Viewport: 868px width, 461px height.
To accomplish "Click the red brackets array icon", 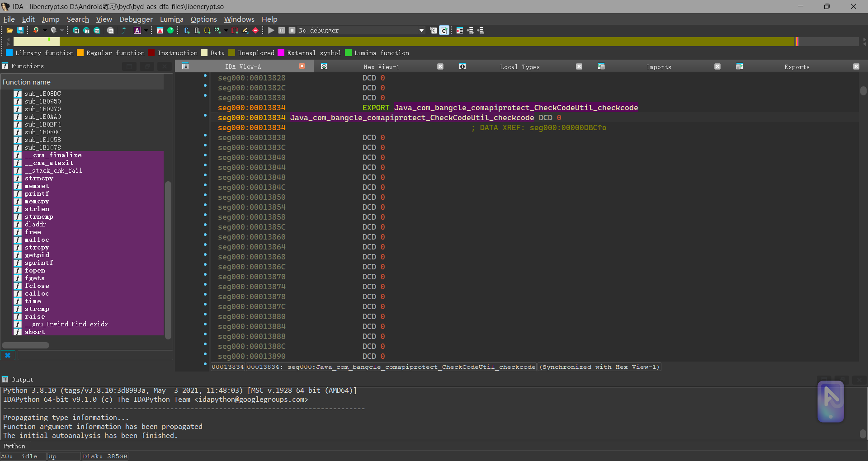I will click(235, 30).
